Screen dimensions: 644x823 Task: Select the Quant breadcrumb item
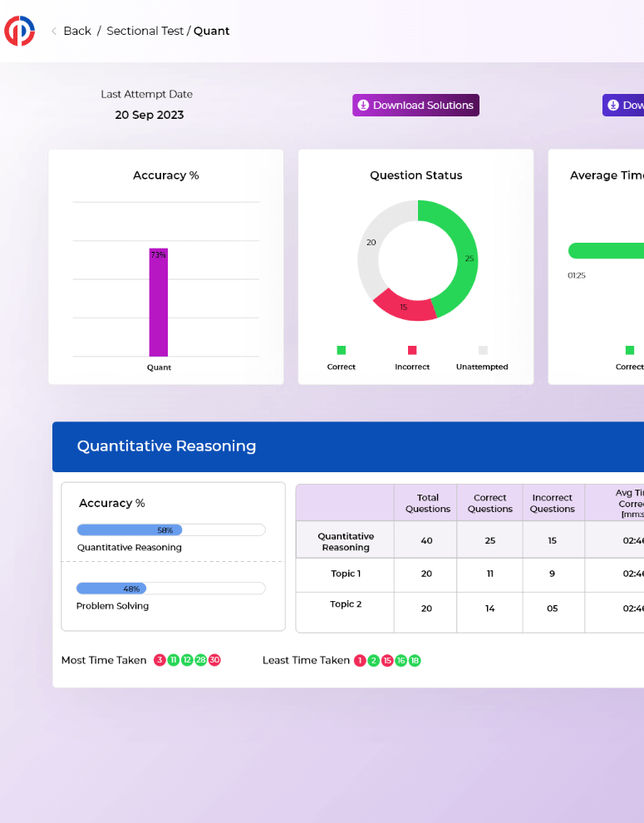[212, 31]
